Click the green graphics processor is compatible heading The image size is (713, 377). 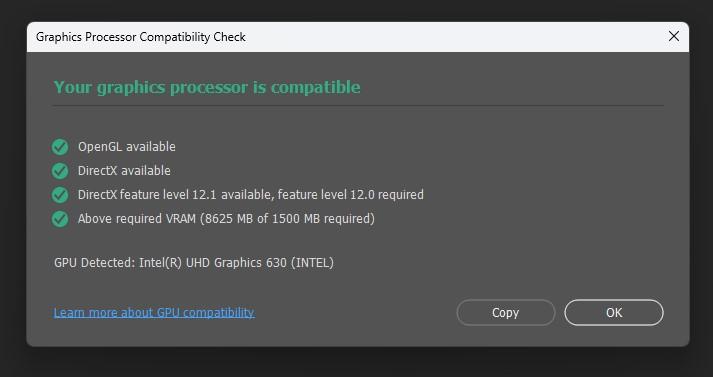[207, 87]
